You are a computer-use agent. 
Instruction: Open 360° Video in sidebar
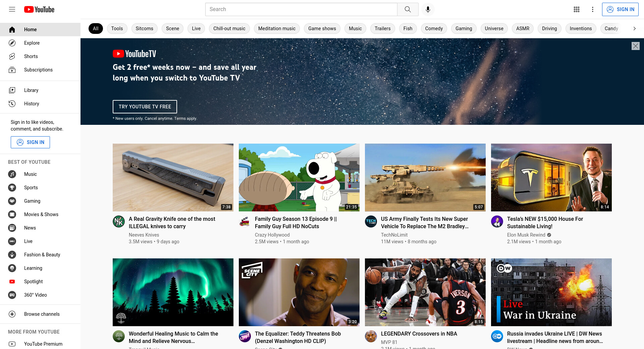click(x=40, y=295)
